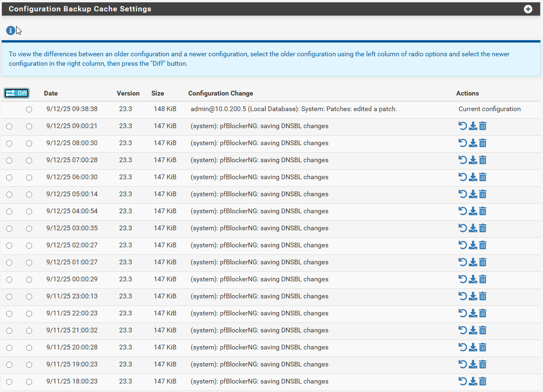The image size is (543, 392).
Task: Click the Size column header
Action: 158,93
